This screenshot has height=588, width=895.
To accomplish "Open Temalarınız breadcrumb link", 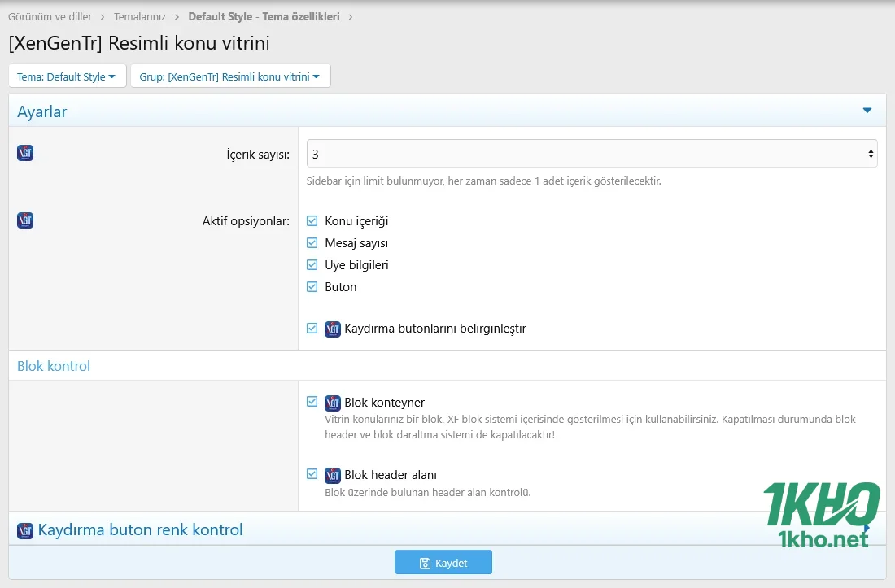I will tap(140, 16).
